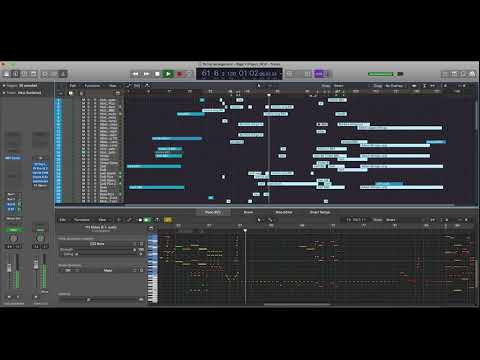Toggle Catch Playhead in tracks area
This screenshot has width=480, height=360.
(147, 86)
